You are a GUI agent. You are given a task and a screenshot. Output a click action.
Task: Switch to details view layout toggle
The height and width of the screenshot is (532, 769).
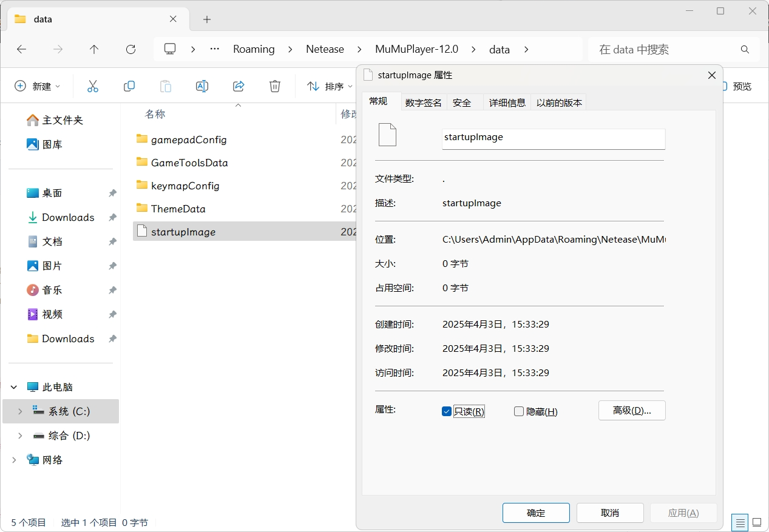739,522
